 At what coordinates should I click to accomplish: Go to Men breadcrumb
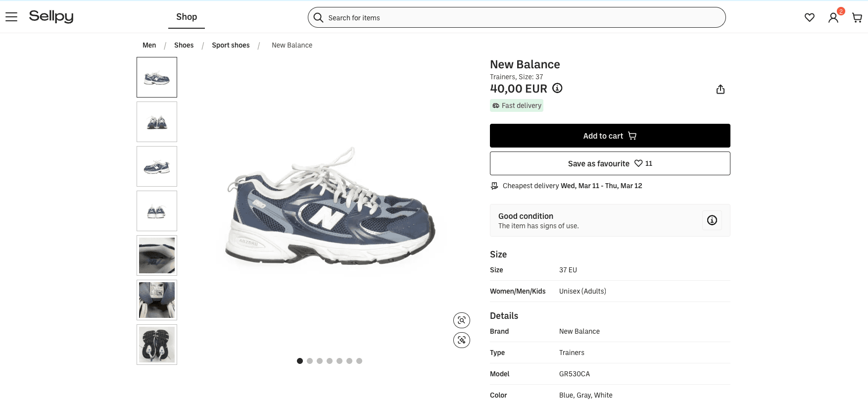click(149, 45)
